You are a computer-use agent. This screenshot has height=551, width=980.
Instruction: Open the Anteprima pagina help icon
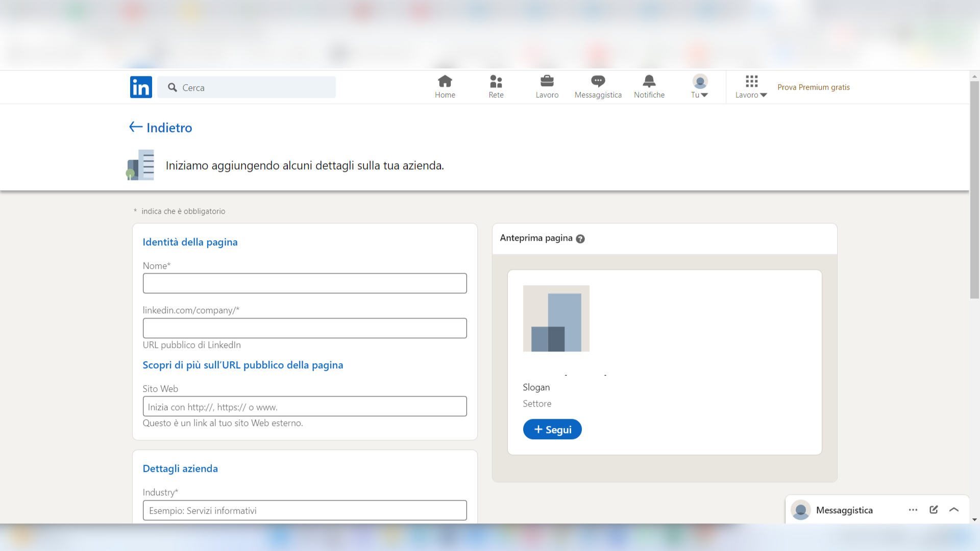580,238
